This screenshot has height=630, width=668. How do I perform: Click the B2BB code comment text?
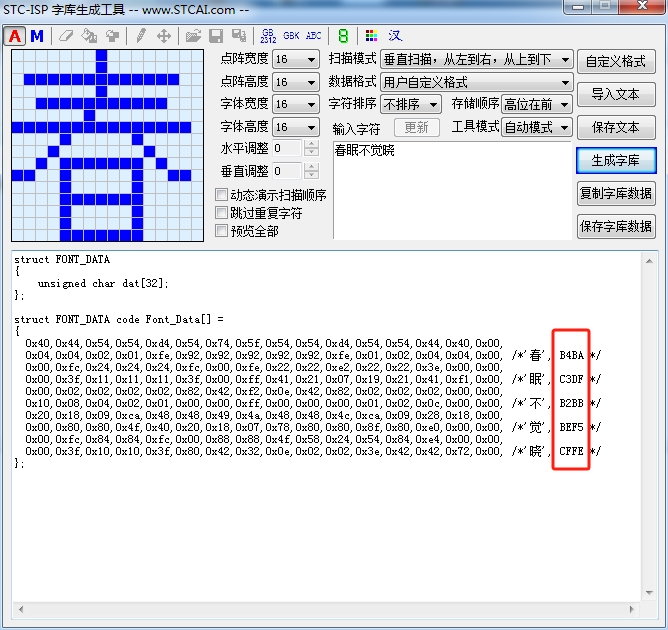[571, 403]
